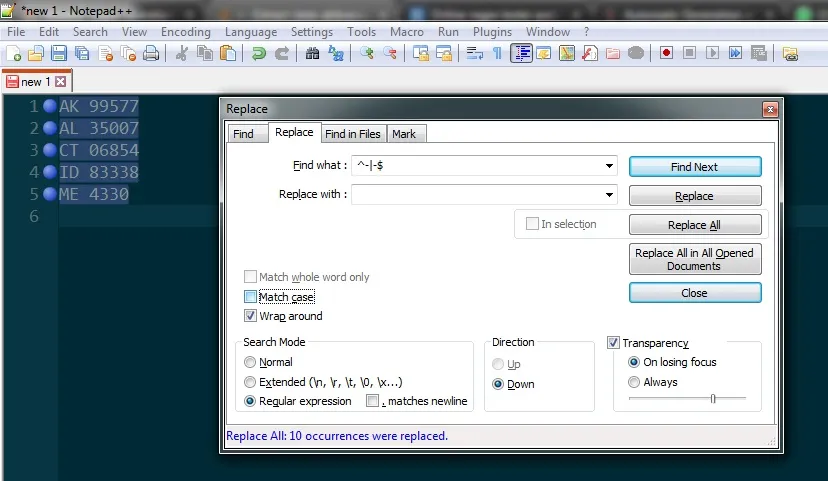Toggle bookmark on line 3 CT 06854
Screen dimensions: 828x481
coord(50,150)
